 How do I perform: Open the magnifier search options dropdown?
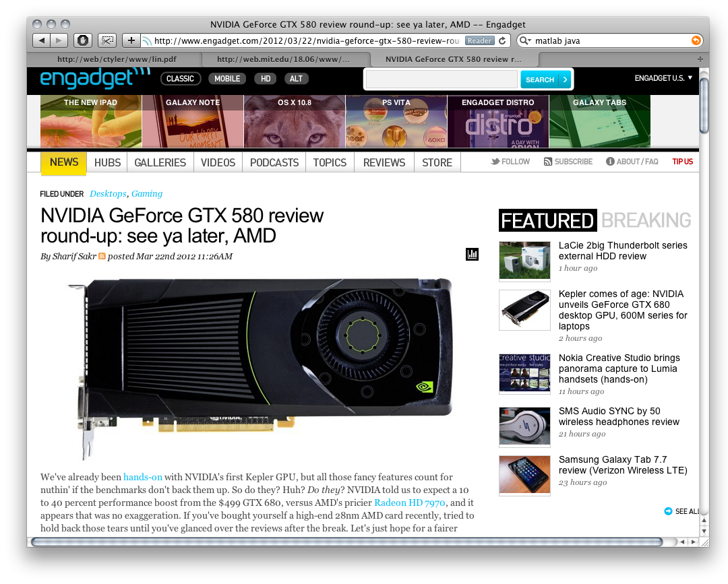click(x=525, y=41)
